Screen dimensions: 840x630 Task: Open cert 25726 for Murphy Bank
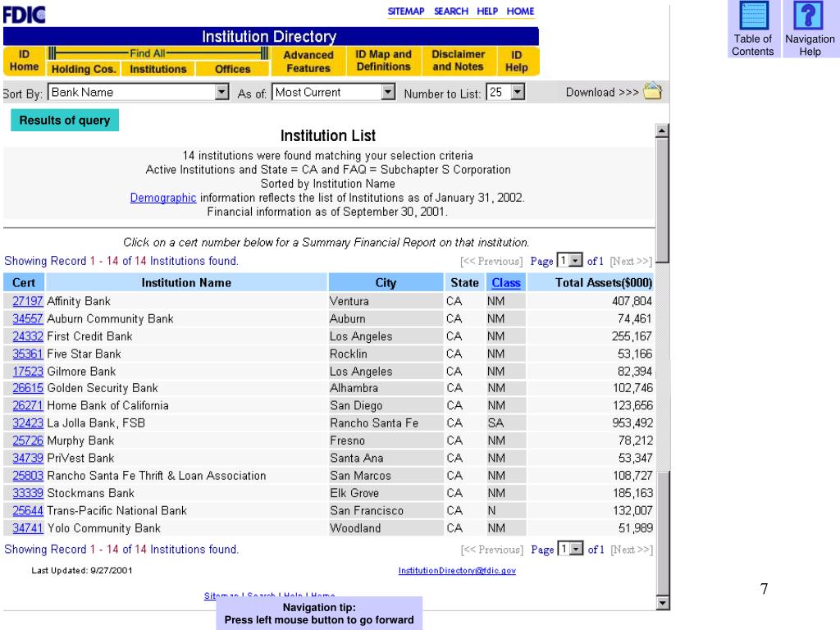click(27, 441)
